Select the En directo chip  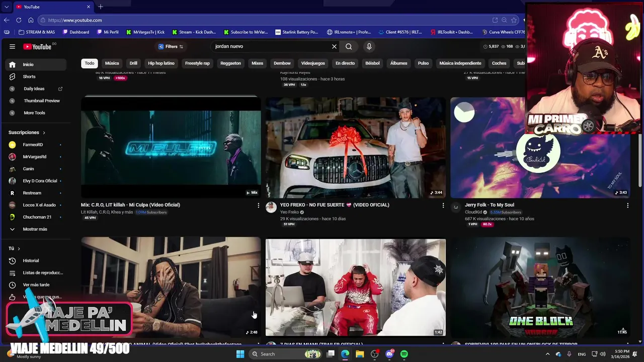(345, 63)
